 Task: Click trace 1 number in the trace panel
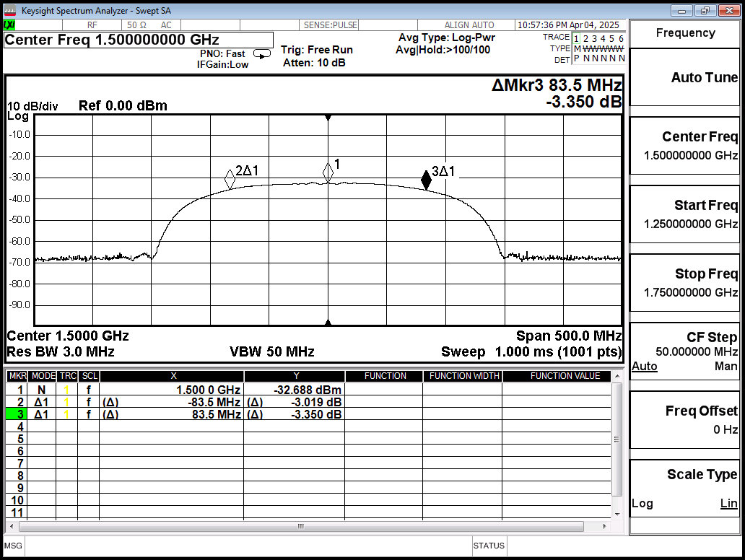(577, 38)
